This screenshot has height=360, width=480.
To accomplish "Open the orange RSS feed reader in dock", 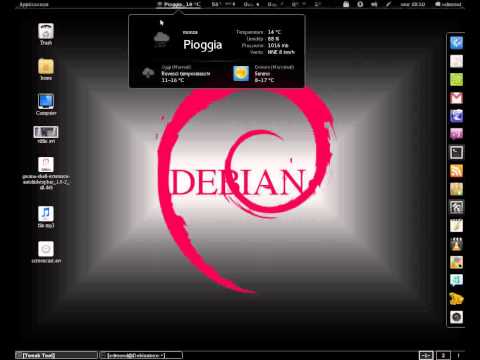I will [x=456, y=171].
